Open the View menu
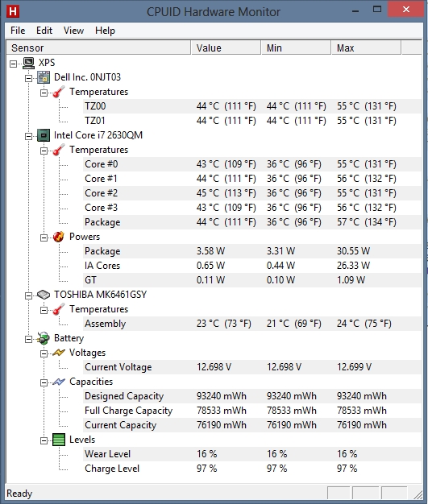Screen dimensions: 428x504 [73, 31]
